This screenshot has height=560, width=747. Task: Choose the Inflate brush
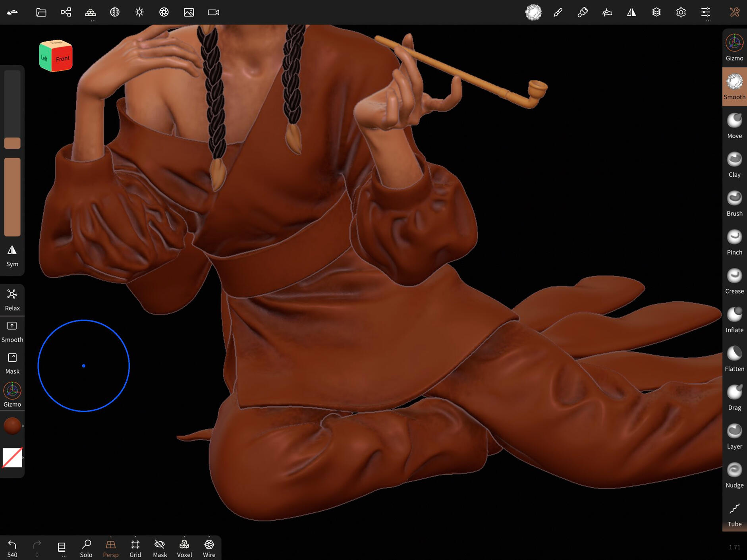click(734, 320)
